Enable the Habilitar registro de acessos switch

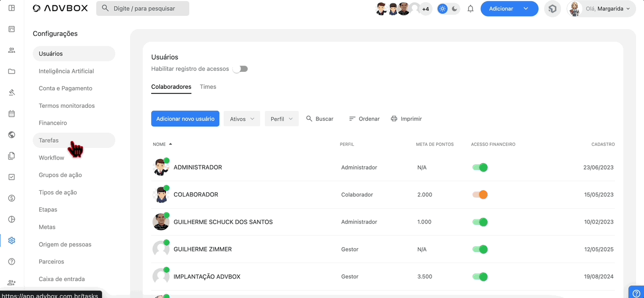(241, 69)
